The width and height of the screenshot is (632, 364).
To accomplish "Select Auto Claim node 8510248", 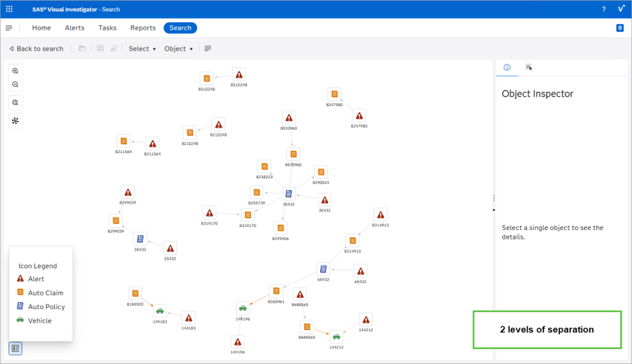I will [206, 78].
